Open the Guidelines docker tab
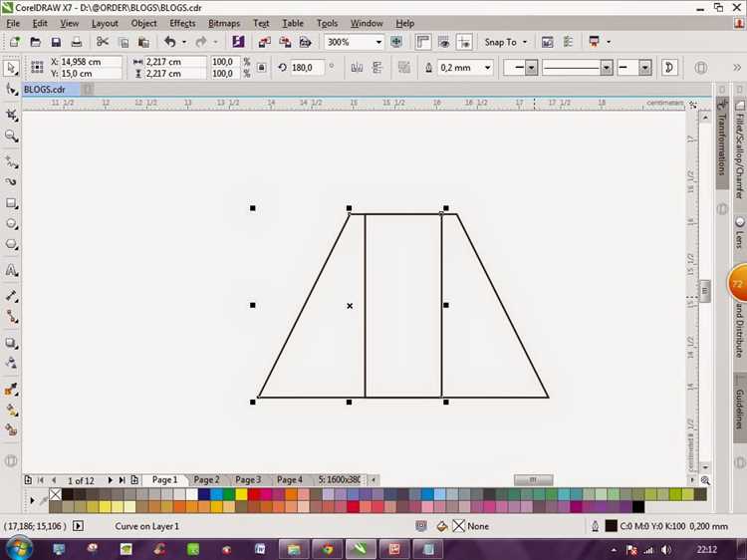 pyautogui.click(x=739, y=409)
